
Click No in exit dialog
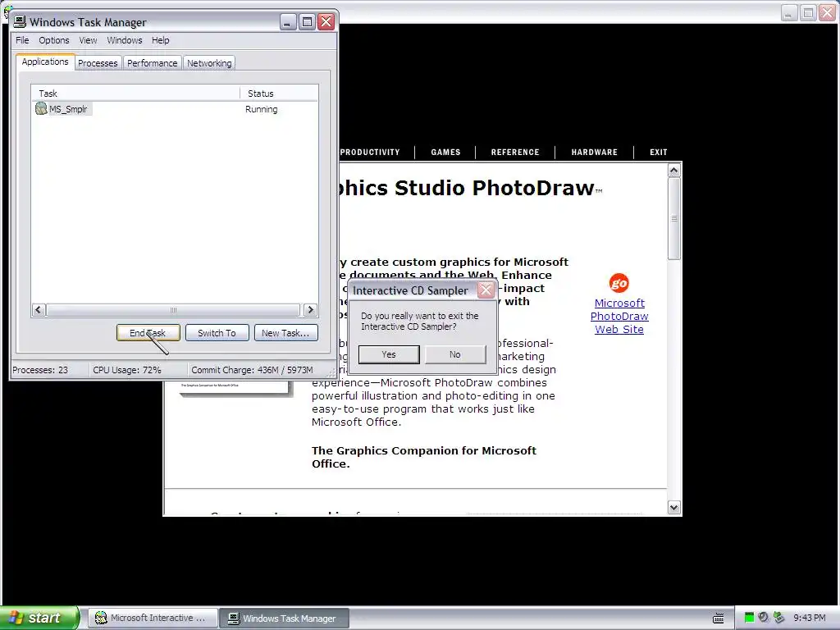point(455,354)
